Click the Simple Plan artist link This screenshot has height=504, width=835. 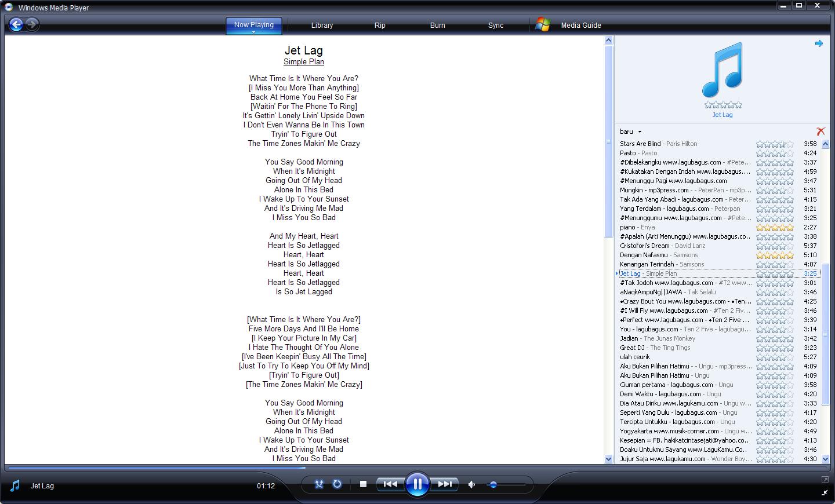pos(304,62)
